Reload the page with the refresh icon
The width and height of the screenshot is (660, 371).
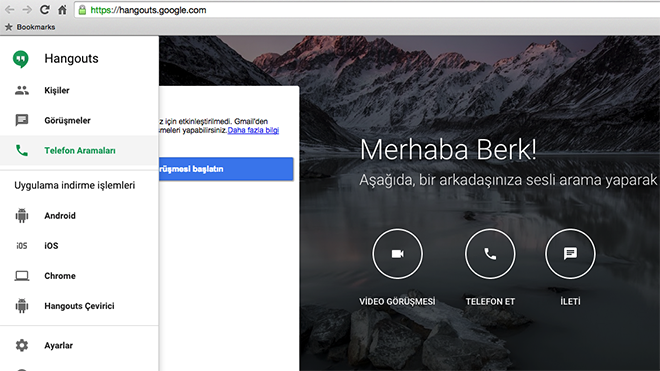point(45,9)
